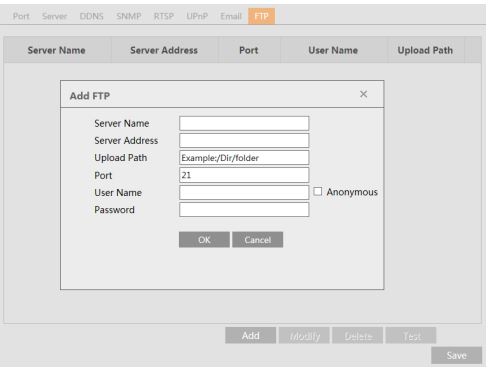Select the SNMP tab
The width and height of the screenshot is (497, 371).
128,16
